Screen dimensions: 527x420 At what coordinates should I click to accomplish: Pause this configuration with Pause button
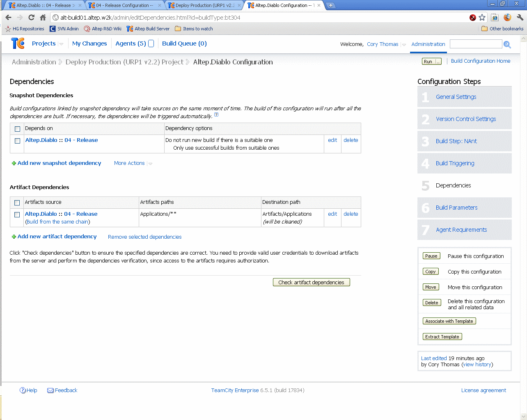tap(431, 256)
